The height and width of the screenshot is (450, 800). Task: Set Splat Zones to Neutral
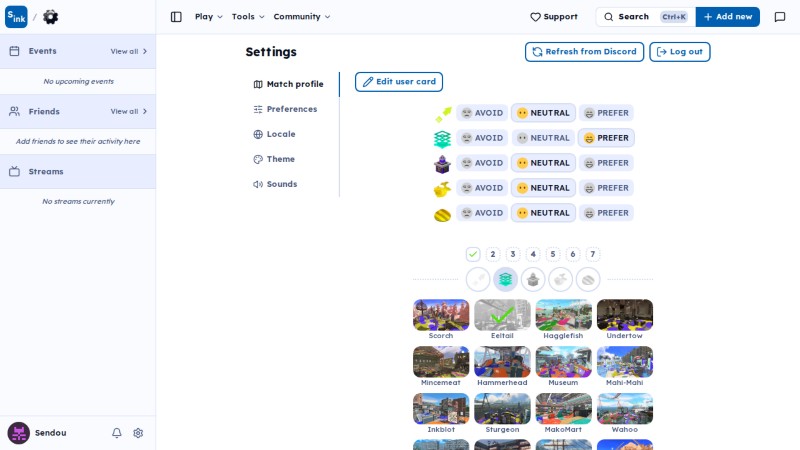coord(543,138)
